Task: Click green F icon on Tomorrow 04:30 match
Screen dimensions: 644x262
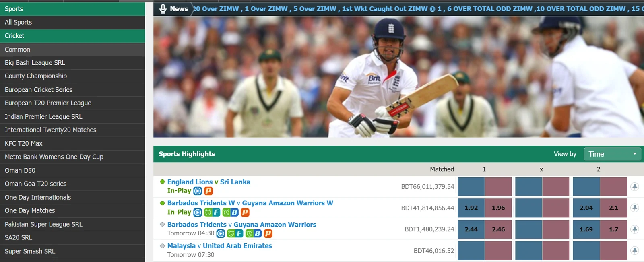Action: click(235, 233)
